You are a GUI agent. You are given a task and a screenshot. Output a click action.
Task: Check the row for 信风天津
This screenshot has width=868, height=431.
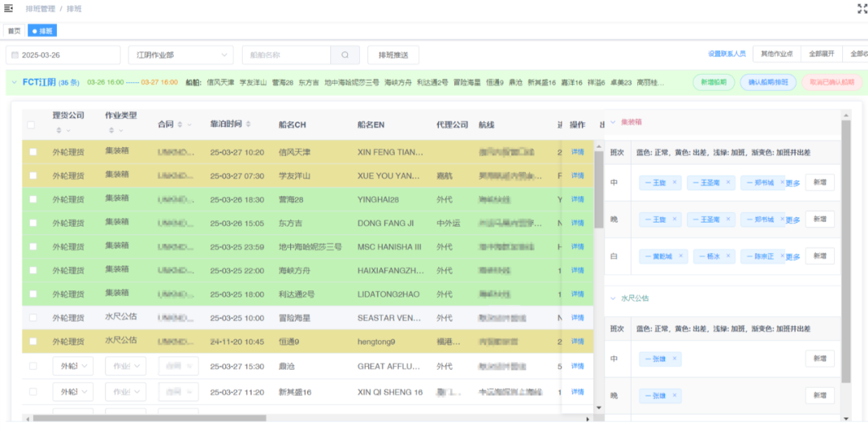coord(33,152)
